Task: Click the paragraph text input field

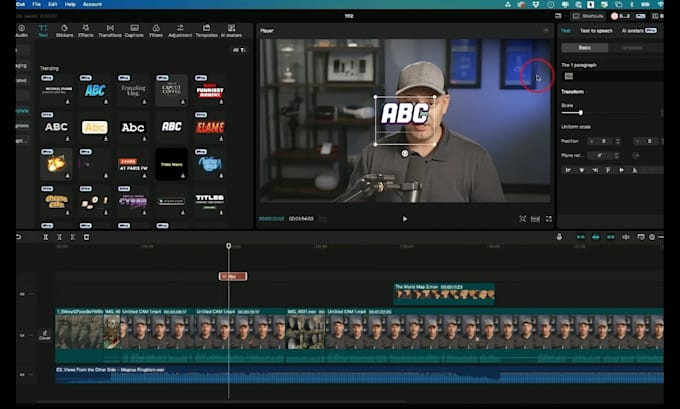Action: [612, 76]
